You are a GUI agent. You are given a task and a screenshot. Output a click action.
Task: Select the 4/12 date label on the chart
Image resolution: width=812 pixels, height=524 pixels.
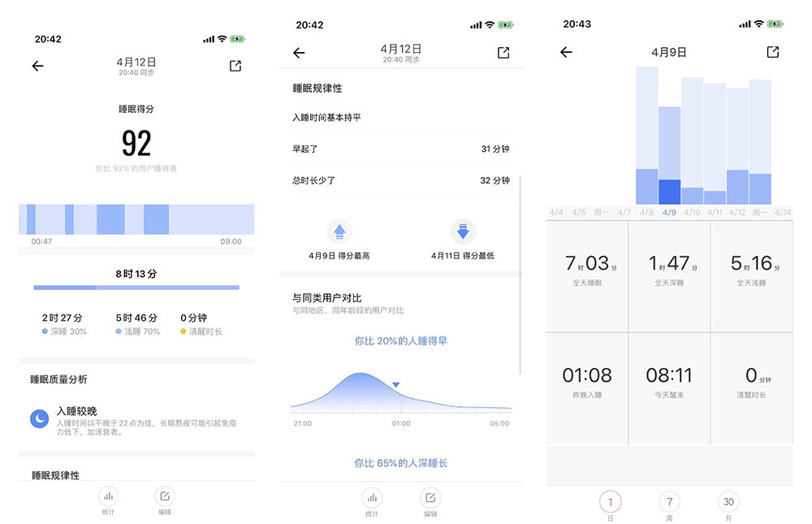click(x=737, y=213)
